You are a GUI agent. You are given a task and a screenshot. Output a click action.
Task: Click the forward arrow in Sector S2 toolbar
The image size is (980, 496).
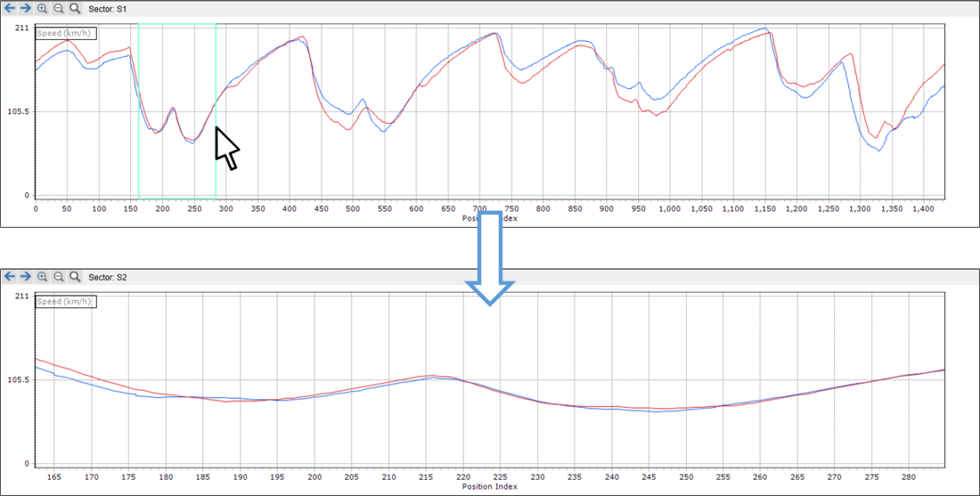coord(26,277)
